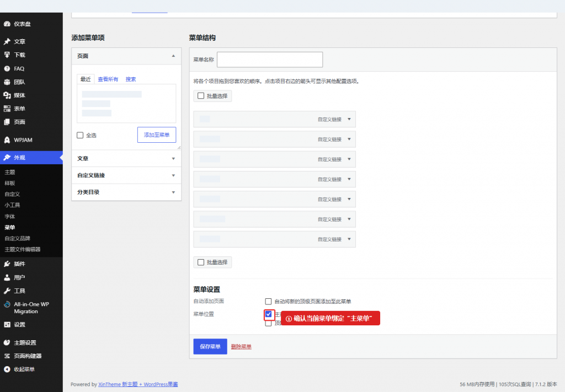Click the 保存菜单 button
565x392 pixels.
click(210, 346)
